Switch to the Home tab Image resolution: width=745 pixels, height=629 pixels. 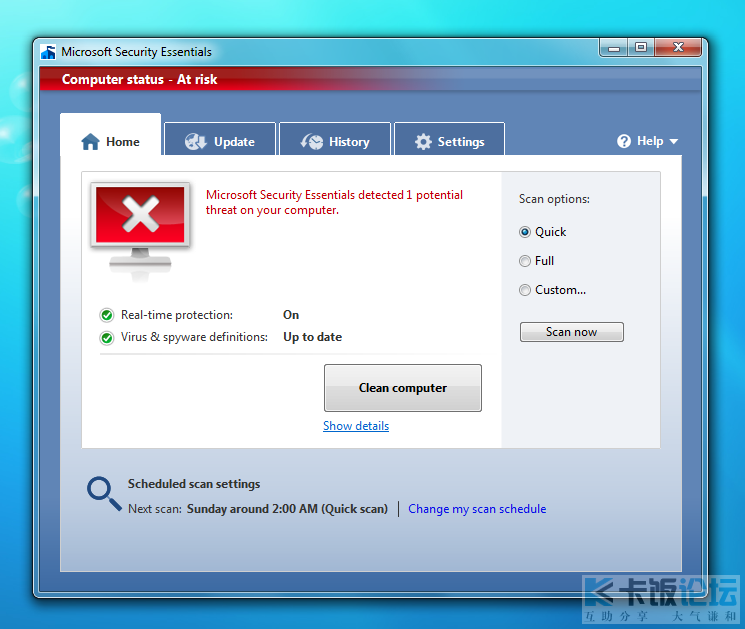[x=111, y=134]
